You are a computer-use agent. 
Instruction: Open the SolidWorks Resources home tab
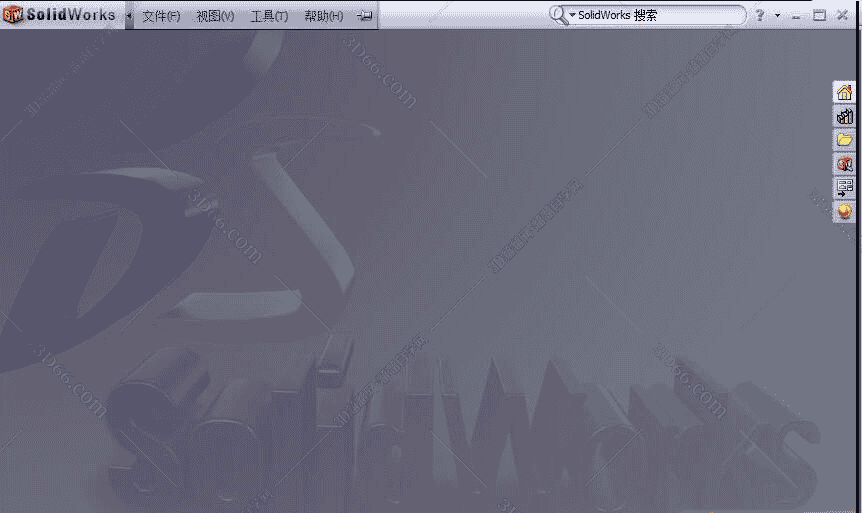[x=844, y=93]
